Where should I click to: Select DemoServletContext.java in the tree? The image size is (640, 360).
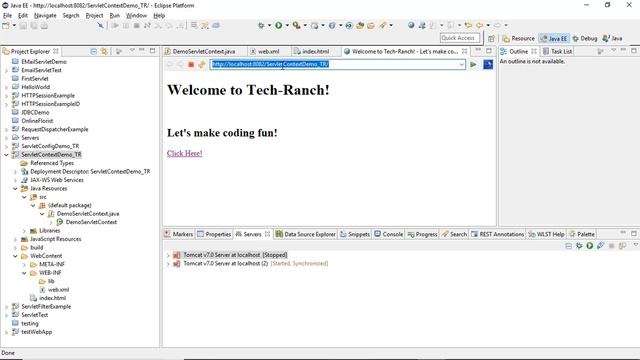tap(88, 214)
